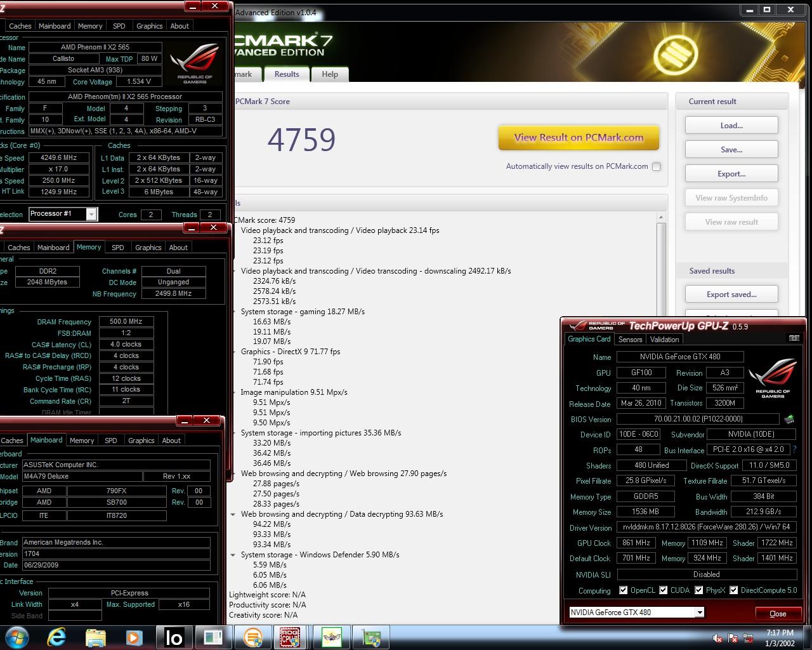Viewport: 812px width, 650px height.
Task: Click the View raw result button
Action: click(731, 222)
